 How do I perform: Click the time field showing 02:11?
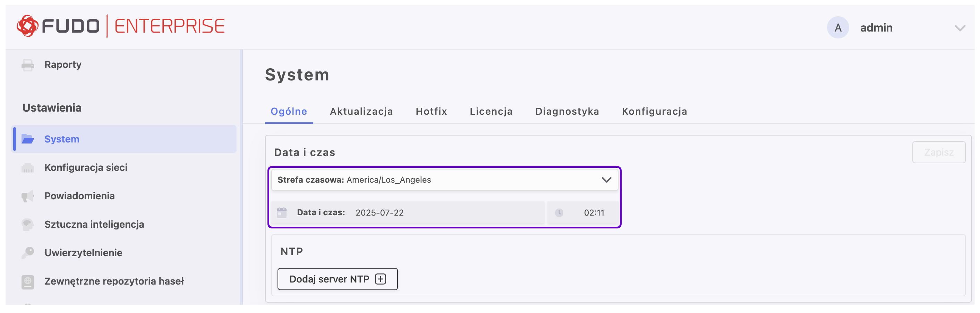pyautogui.click(x=582, y=212)
